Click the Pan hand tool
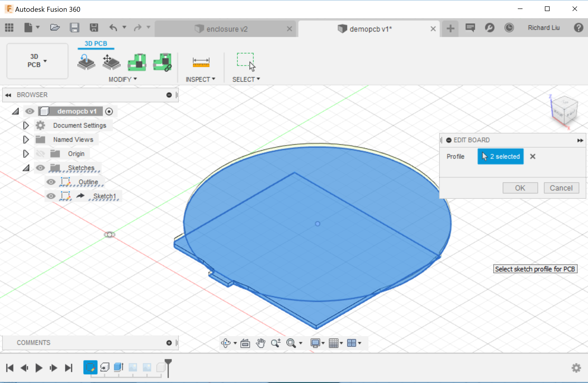The image size is (588, 383). [x=260, y=343]
